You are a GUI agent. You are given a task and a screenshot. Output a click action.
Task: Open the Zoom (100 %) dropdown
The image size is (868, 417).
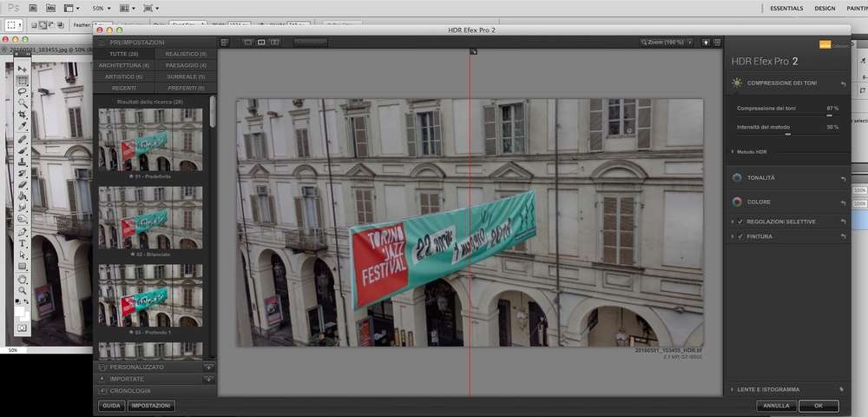[x=668, y=42]
